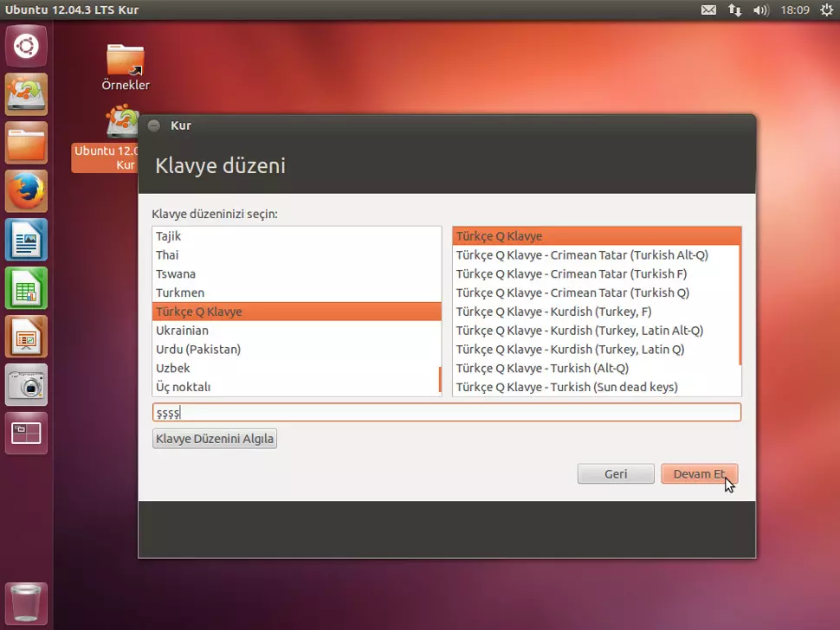Click the Klavye Düzenini Algıla button

pyautogui.click(x=214, y=439)
